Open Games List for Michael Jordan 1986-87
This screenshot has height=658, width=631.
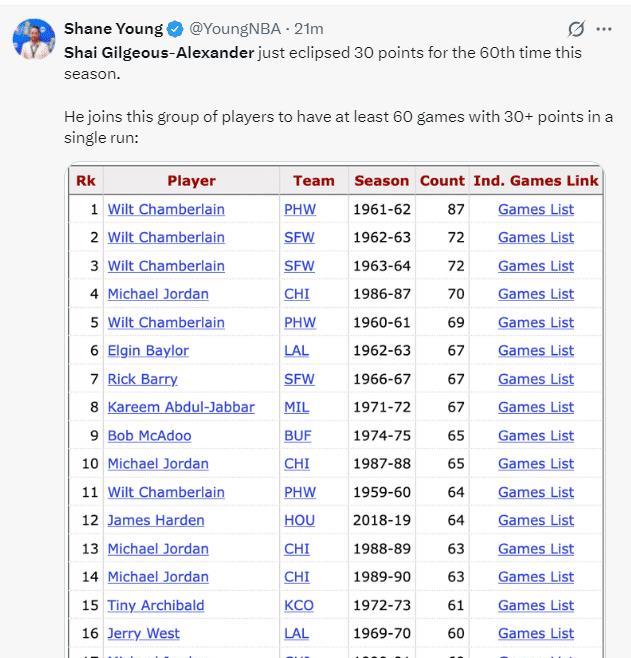[536, 294]
